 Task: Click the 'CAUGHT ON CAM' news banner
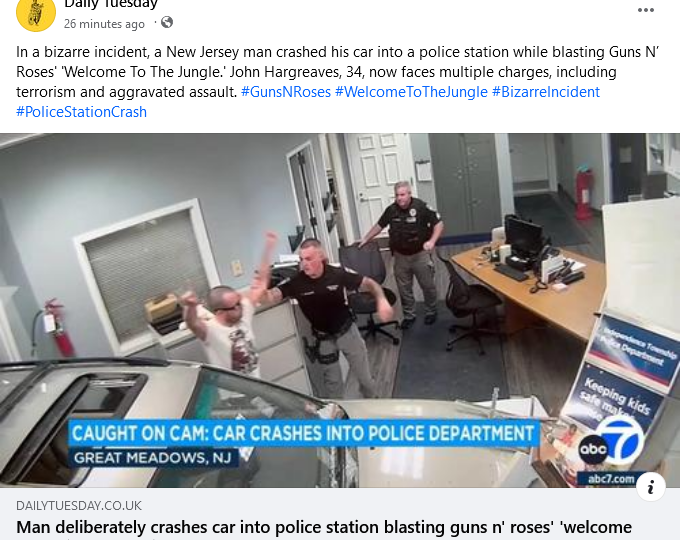pos(303,433)
